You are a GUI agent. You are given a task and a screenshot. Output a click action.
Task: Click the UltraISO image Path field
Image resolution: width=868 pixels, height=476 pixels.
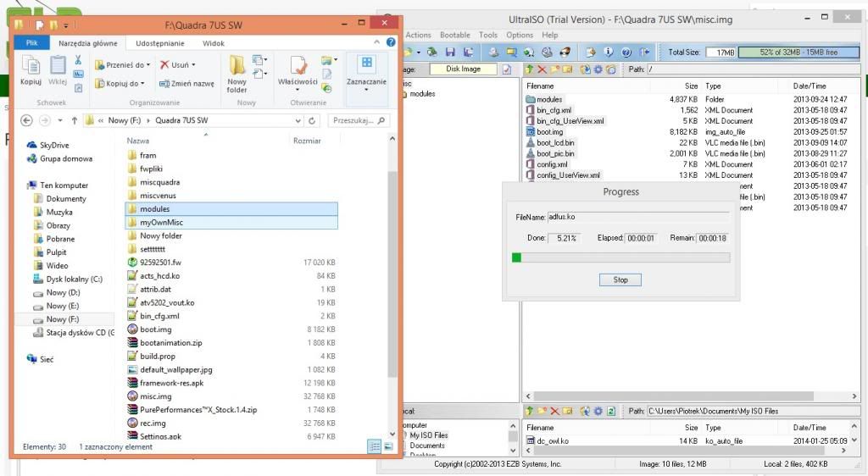coord(754,69)
